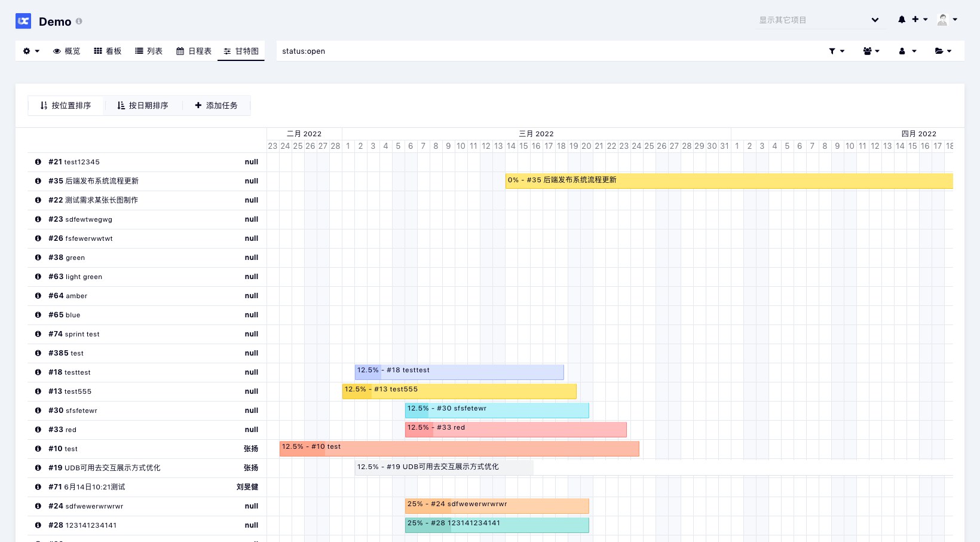Click info icon for #65 blue
Viewport: 980px width, 542px height.
click(38, 315)
